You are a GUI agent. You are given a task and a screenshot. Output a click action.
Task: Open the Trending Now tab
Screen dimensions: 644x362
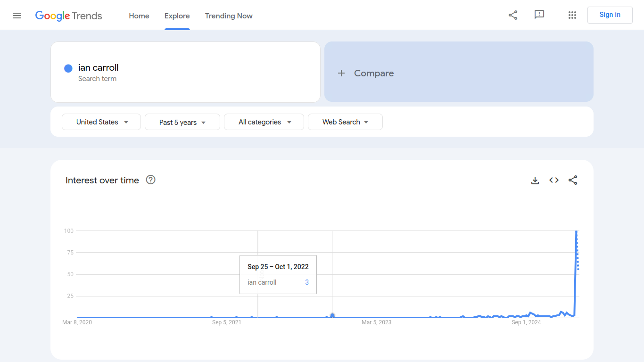(x=229, y=16)
